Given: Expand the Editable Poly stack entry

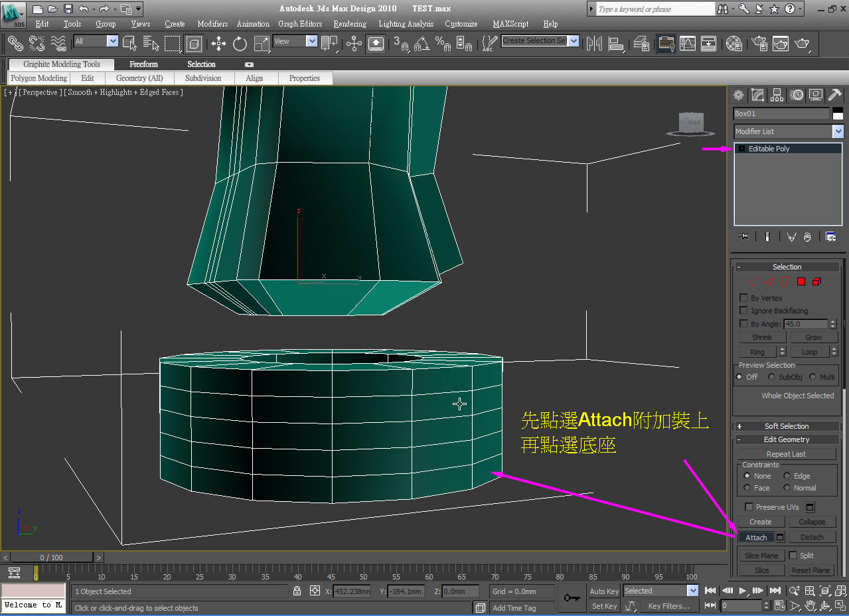Looking at the screenshot, I should [741, 149].
